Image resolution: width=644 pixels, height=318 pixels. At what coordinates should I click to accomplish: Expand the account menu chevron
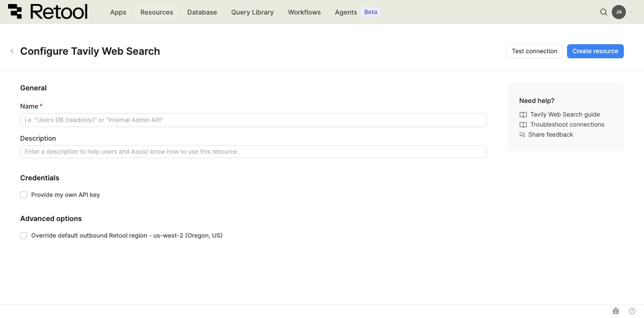coord(631,13)
